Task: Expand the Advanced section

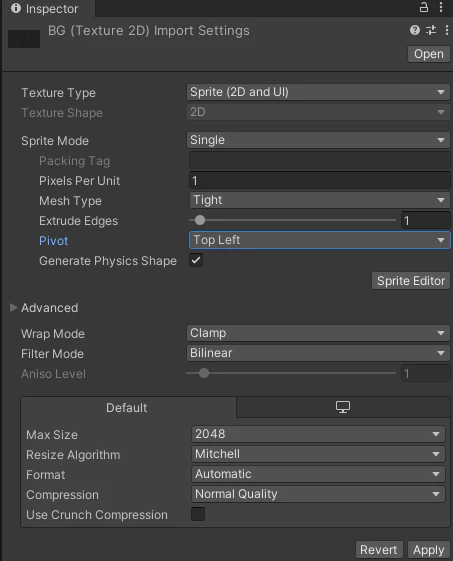Action: (x=14, y=307)
